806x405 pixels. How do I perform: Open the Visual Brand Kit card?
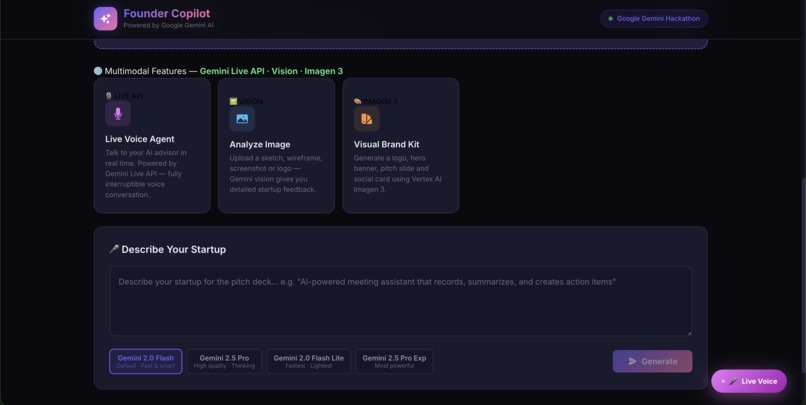click(x=401, y=145)
